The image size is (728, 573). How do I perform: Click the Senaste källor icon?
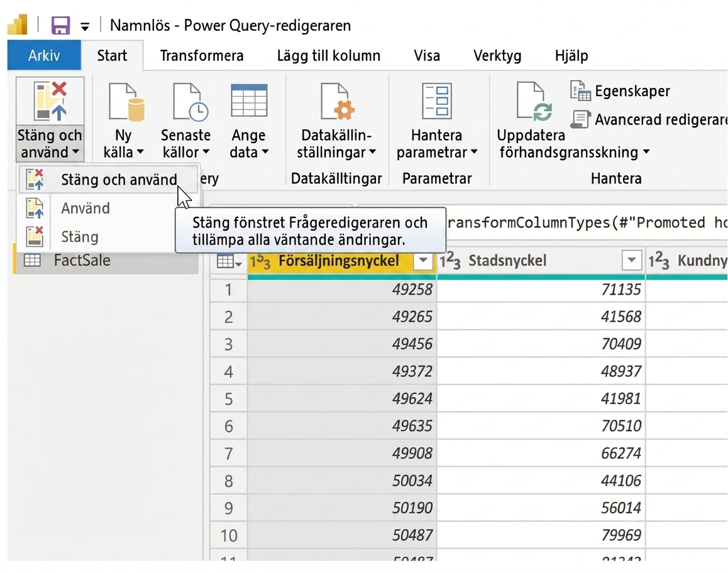pos(190,102)
